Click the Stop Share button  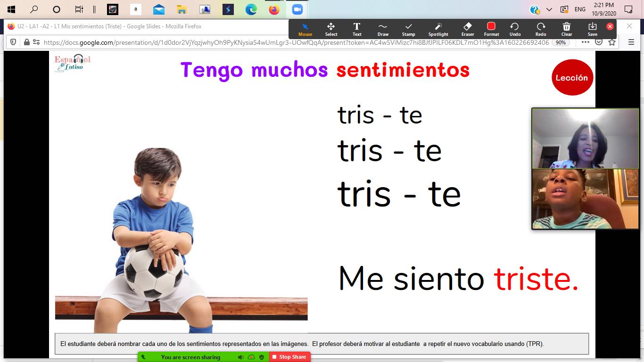(x=289, y=357)
